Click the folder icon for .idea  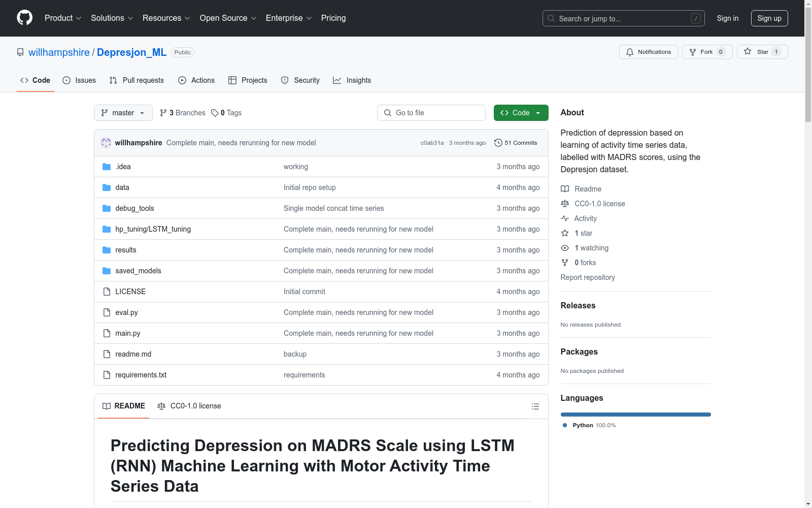107,167
